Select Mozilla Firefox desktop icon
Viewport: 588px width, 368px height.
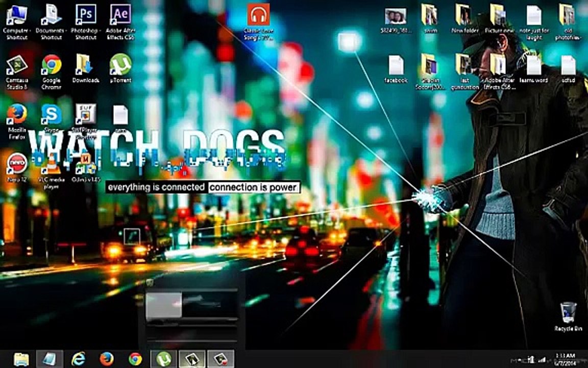[16, 121]
